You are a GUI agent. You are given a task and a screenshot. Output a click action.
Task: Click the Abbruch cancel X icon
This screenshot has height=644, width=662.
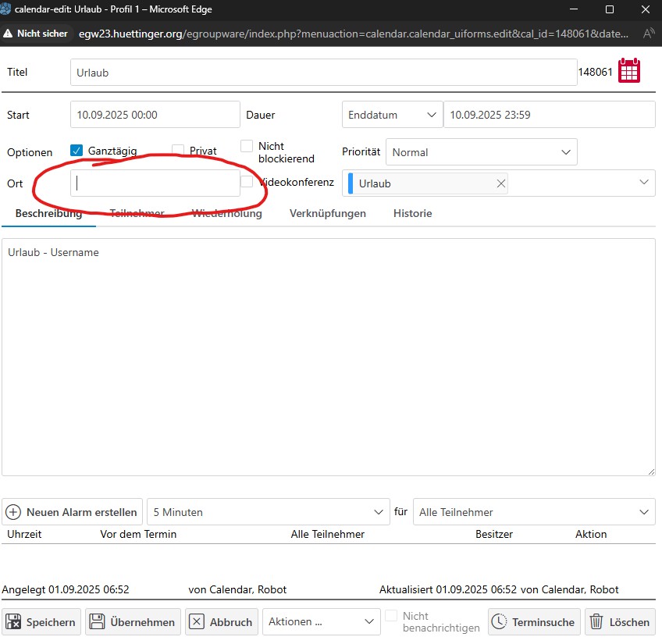(197, 622)
